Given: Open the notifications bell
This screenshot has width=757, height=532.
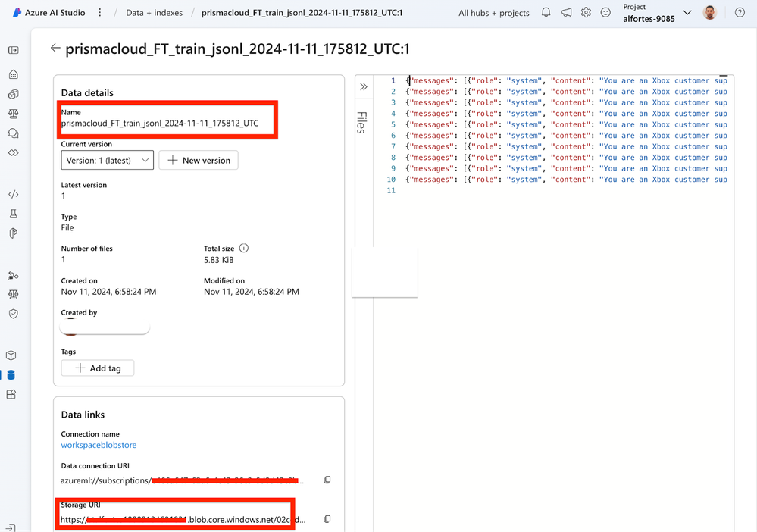Looking at the screenshot, I should coord(546,13).
